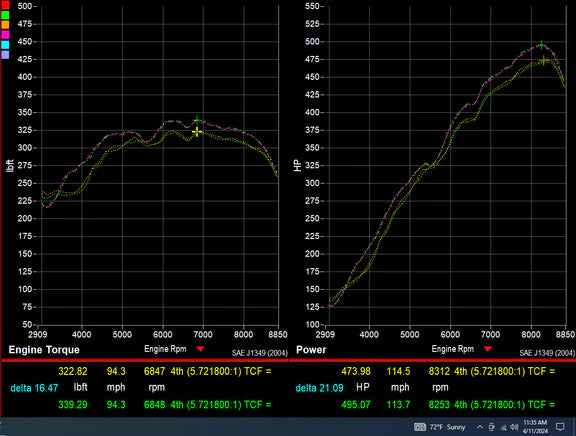Open Engine Rpm dropdown under power graph
576x436 pixels.
tap(487, 349)
